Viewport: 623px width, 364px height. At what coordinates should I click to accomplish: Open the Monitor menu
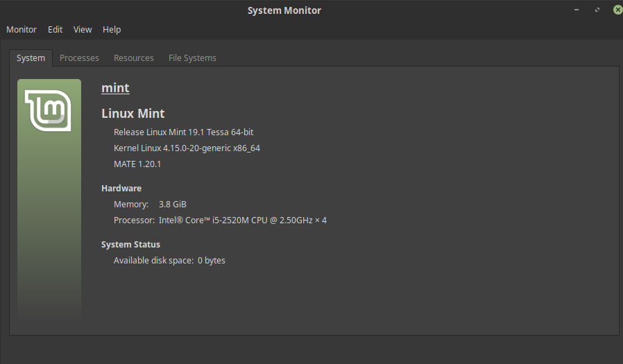22,29
